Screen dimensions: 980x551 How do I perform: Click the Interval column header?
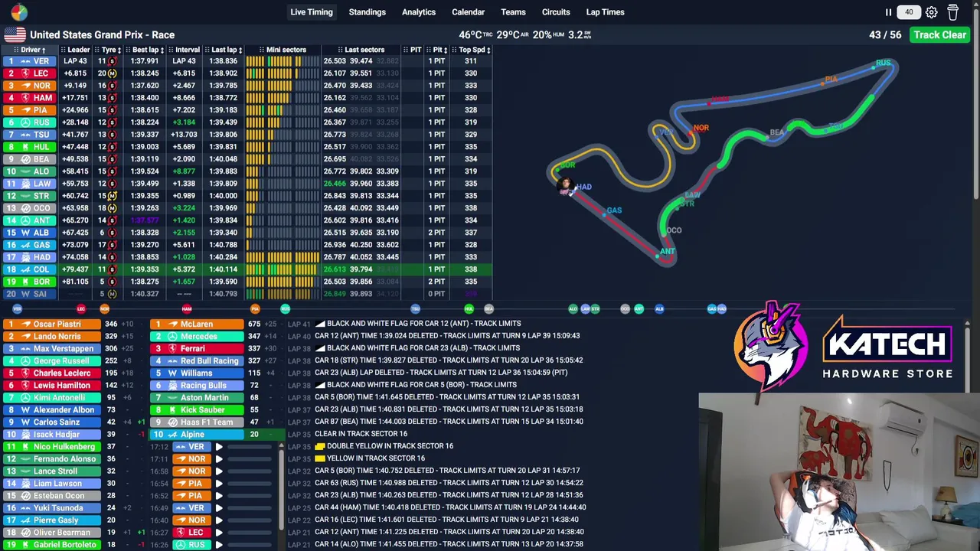tap(185, 50)
